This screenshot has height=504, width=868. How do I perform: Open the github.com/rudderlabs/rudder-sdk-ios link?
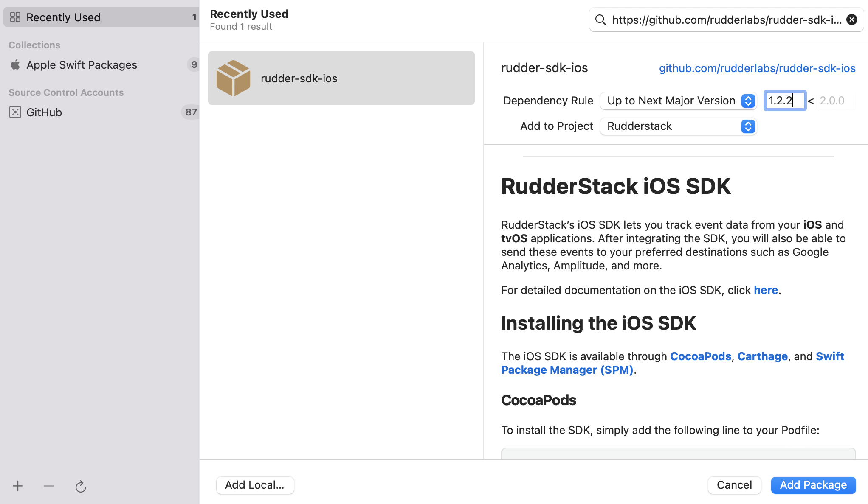click(757, 68)
